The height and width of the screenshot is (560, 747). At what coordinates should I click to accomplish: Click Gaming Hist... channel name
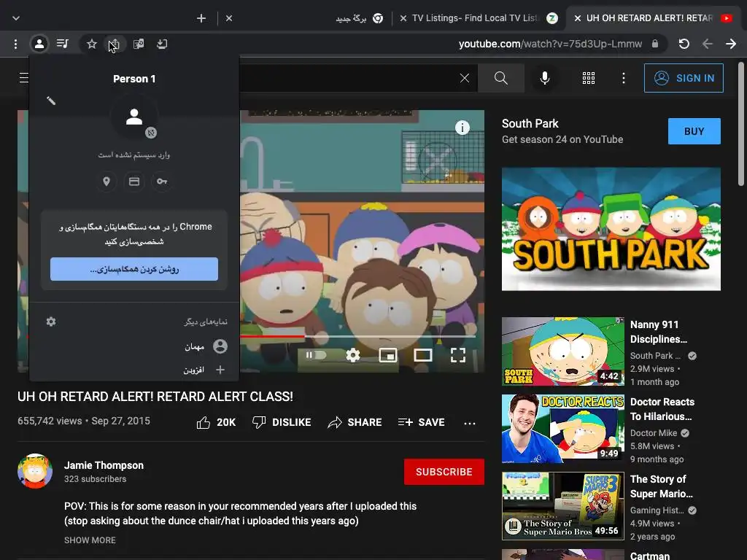click(x=657, y=510)
